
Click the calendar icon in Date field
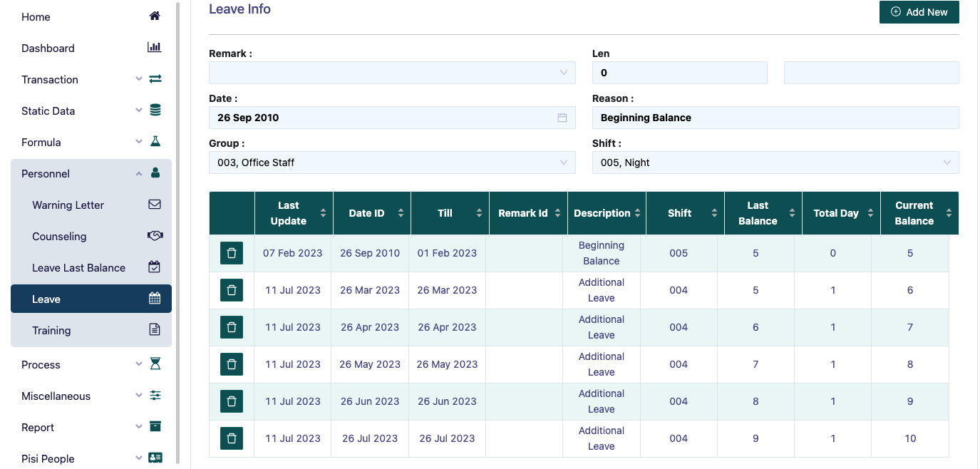pos(562,118)
